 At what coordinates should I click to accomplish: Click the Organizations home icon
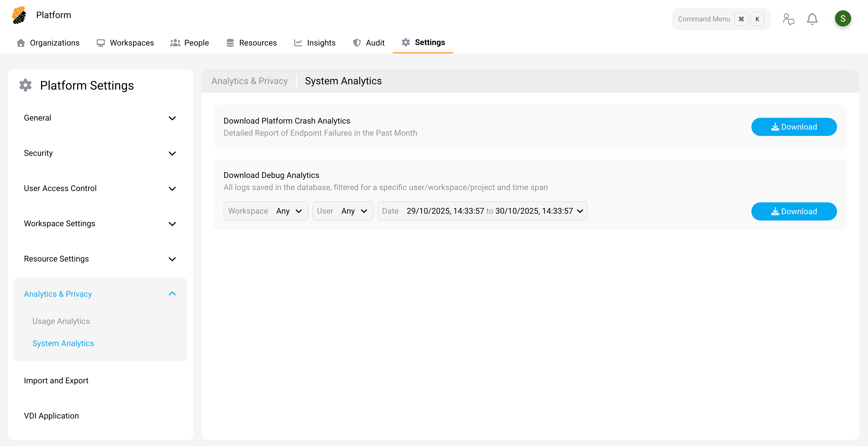[x=21, y=43]
